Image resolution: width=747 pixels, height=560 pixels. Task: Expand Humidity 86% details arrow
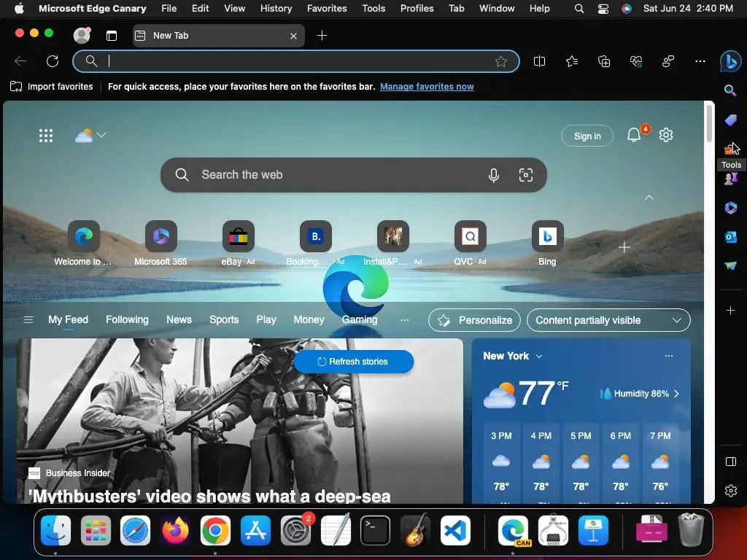click(676, 394)
